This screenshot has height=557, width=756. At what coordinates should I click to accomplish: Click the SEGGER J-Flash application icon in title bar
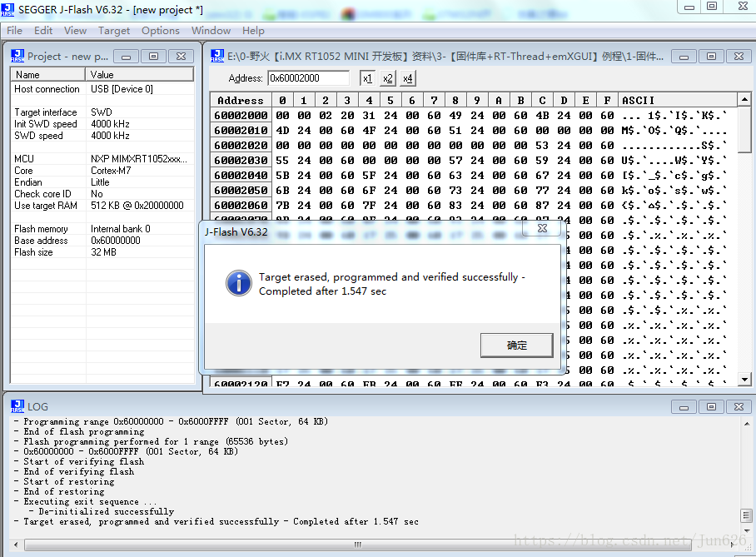click(7, 9)
